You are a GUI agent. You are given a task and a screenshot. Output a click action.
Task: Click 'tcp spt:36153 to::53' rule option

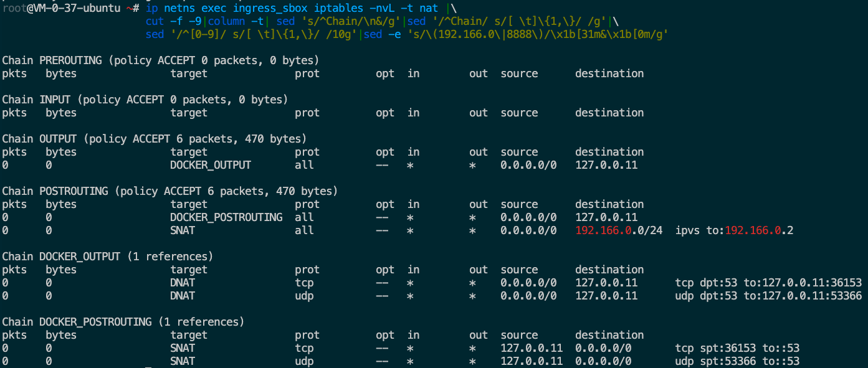(x=737, y=348)
